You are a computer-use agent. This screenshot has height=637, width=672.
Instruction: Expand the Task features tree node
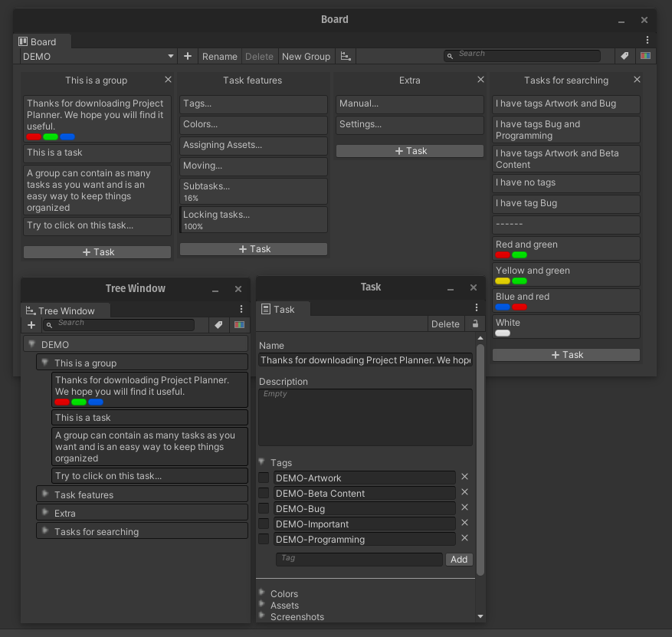[44, 494]
